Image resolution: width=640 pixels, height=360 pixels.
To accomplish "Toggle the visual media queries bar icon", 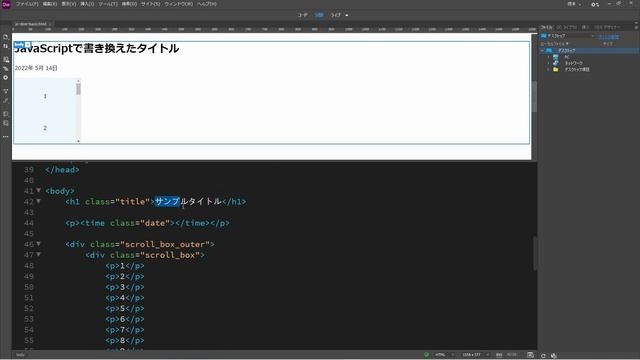I will 6,68.
